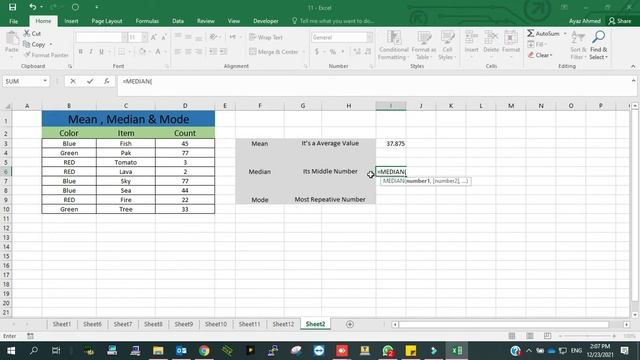Switch to Normal view in status bar
The height and width of the screenshot is (360, 640).
tap(512, 336)
